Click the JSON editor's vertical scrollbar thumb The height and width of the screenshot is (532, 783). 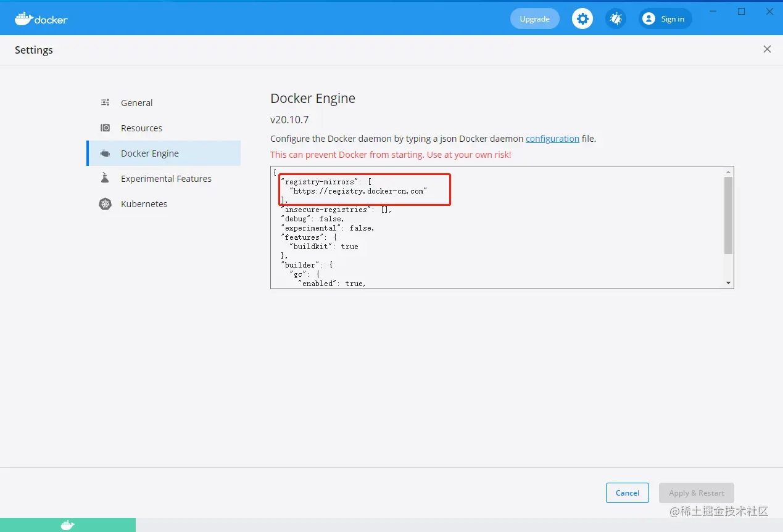(729, 215)
